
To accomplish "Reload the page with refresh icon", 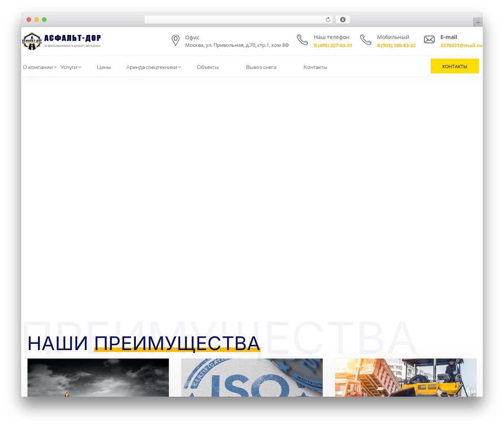I will [328, 20].
